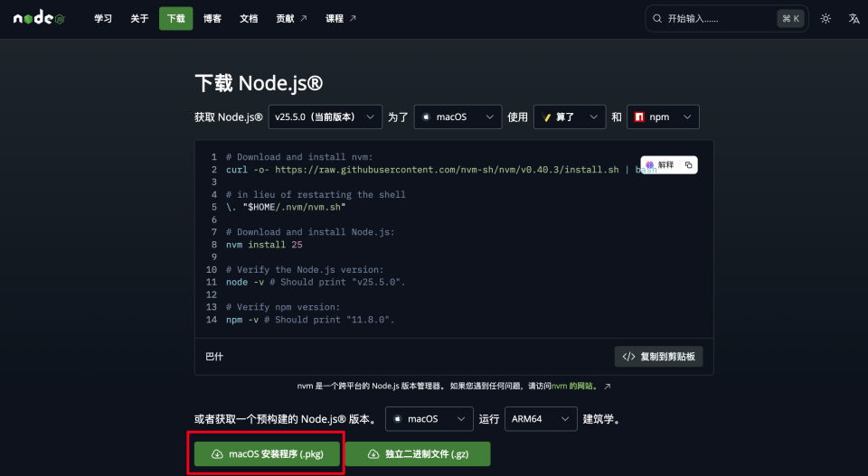Viewport: 868px width, 476px height.
Task: Click the download icon on macOS 安装程序 button
Action: pyautogui.click(x=217, y=454)
